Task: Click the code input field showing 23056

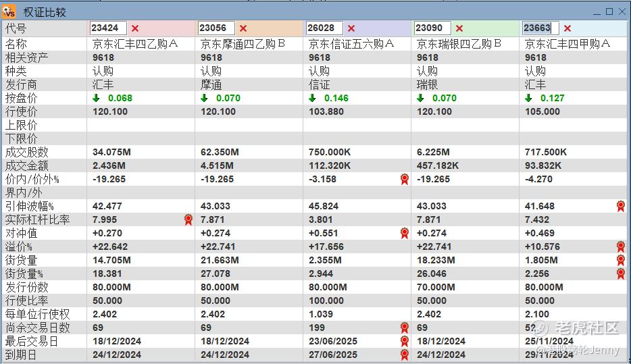Action: tap(216, 28)
